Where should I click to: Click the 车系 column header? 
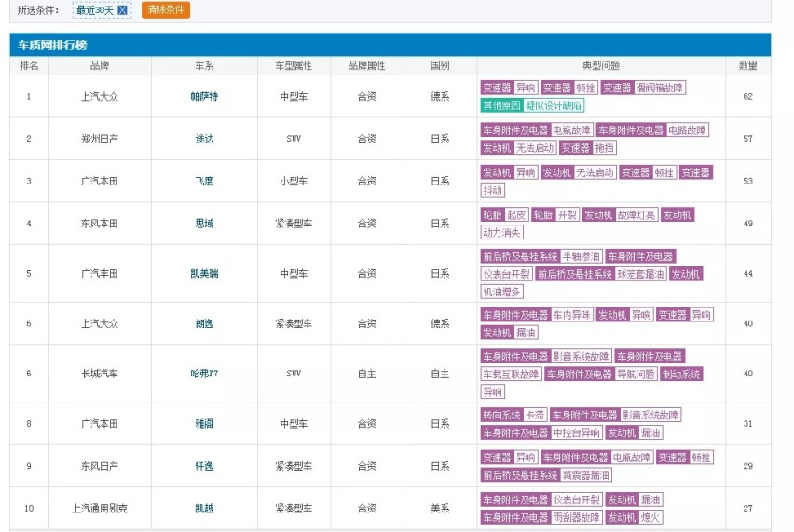204,65
